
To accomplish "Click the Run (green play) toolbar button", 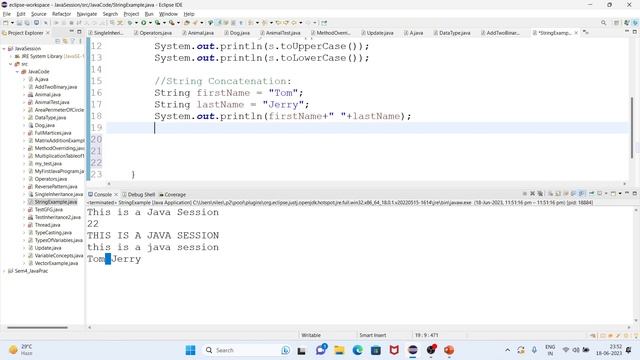I will click(144, 23).
